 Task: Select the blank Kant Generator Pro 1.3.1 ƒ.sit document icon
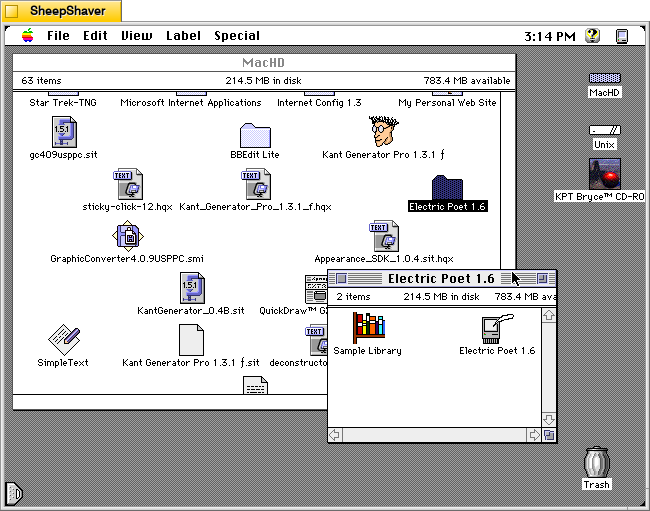click(x=191, y=340)
